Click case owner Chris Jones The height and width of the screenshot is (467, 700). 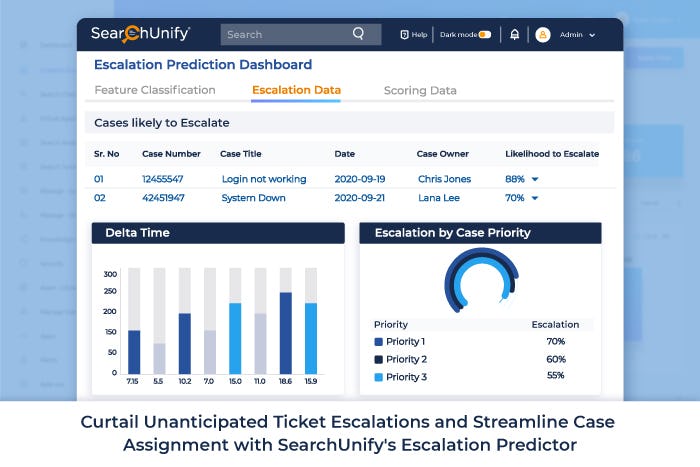click(444, 179)
